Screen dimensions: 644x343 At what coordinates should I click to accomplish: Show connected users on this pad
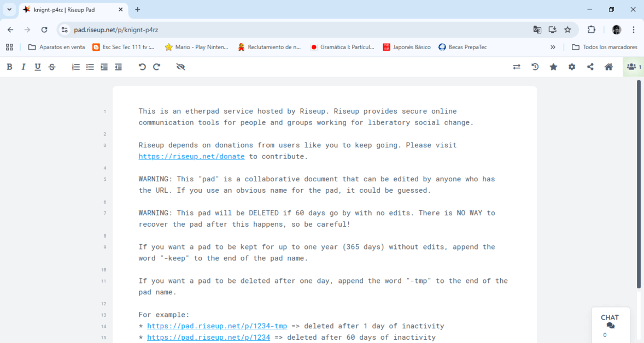[x=633, y=67]
